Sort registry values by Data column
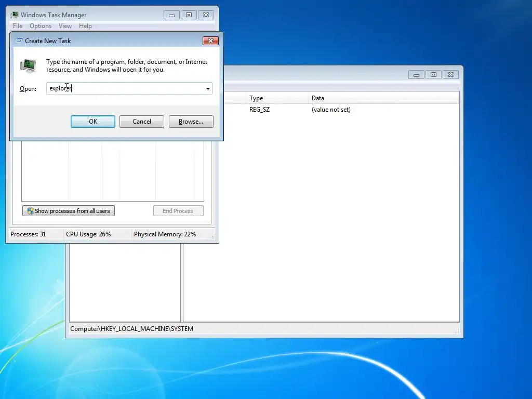The image size is (532, 399). point(383,98)
